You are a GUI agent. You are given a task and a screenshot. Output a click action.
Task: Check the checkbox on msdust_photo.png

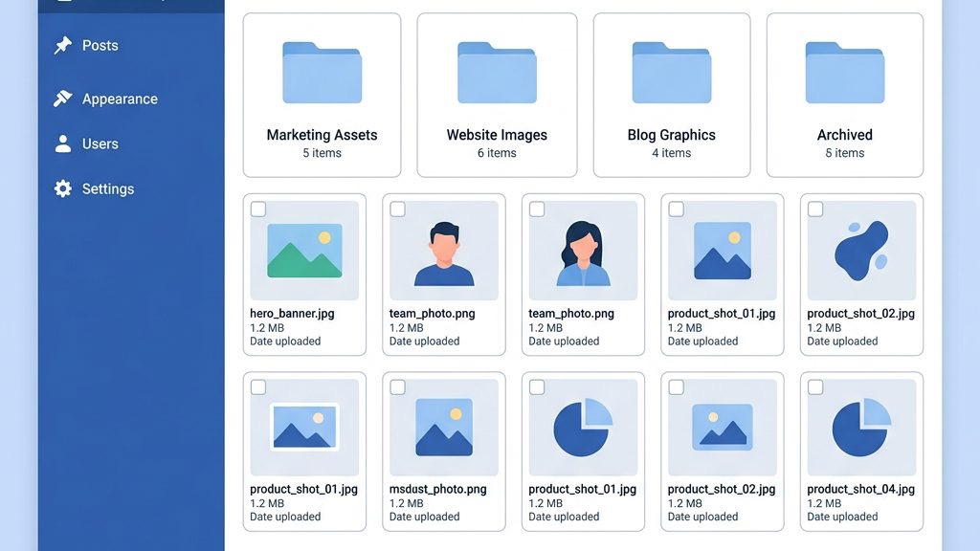point(400,386)
